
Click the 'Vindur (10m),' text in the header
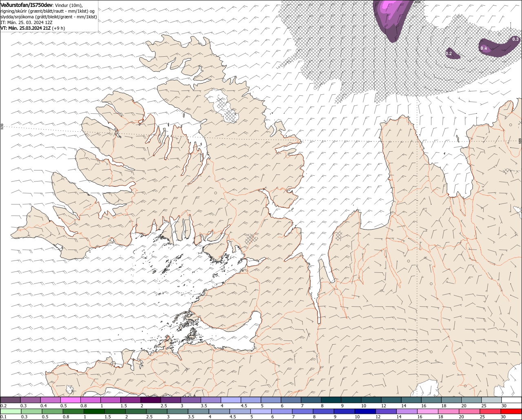click(x=69, y=5)
